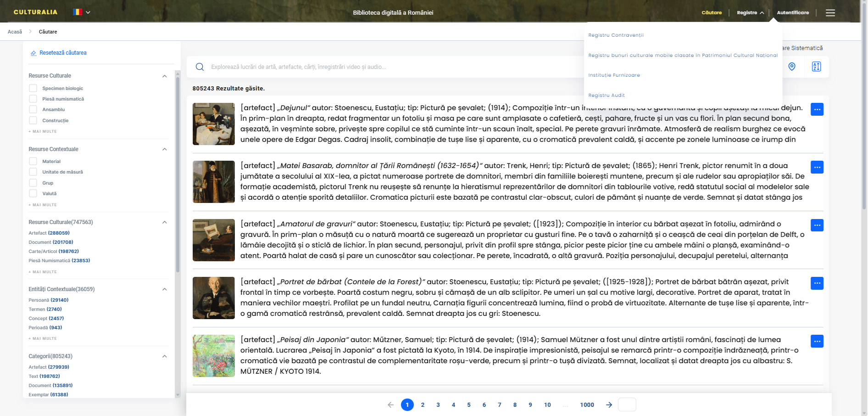868x416 pixels.
Task: Go to results page 5
Action: coord(468,405)
